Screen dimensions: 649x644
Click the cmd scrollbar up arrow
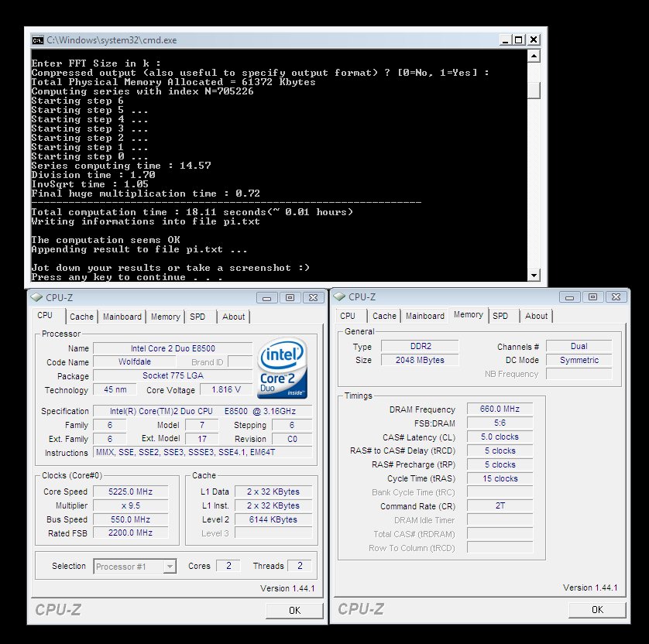(x=534, y=56)
